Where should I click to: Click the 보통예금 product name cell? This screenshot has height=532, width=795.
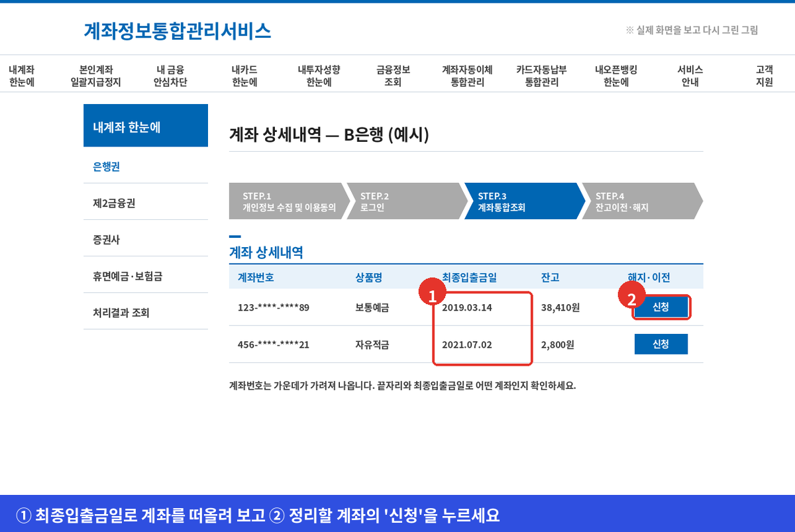372,308
